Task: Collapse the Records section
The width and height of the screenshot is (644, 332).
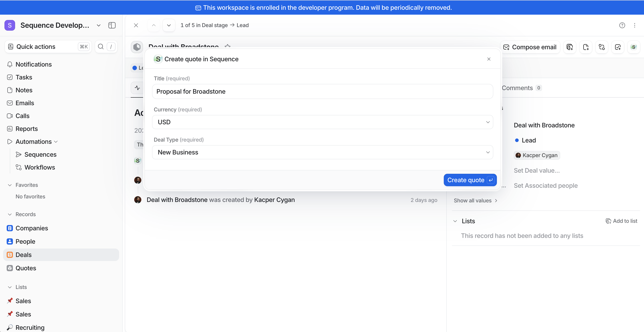Action: pos(10,214)
